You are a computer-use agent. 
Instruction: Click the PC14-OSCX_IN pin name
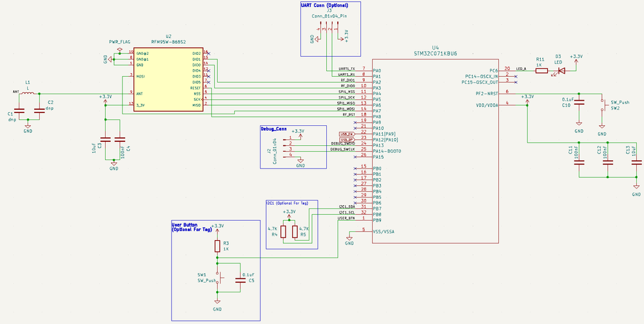(482, 76)
